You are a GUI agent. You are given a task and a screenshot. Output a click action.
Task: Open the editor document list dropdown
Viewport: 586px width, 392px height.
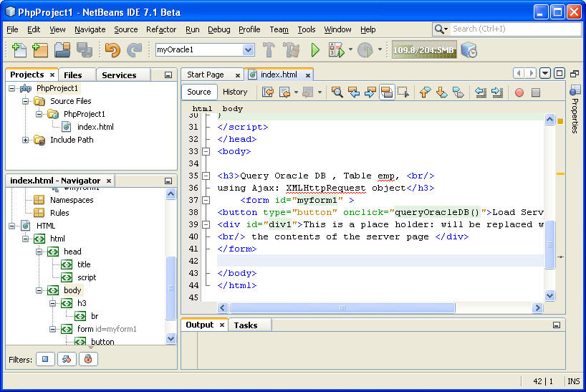(x=545, y=73)
